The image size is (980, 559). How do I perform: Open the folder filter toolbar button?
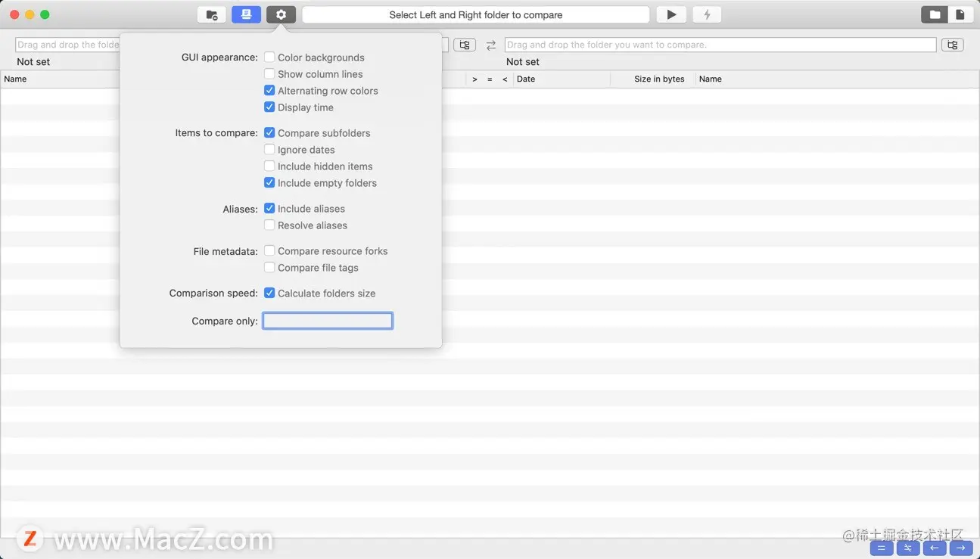point(211,14)
